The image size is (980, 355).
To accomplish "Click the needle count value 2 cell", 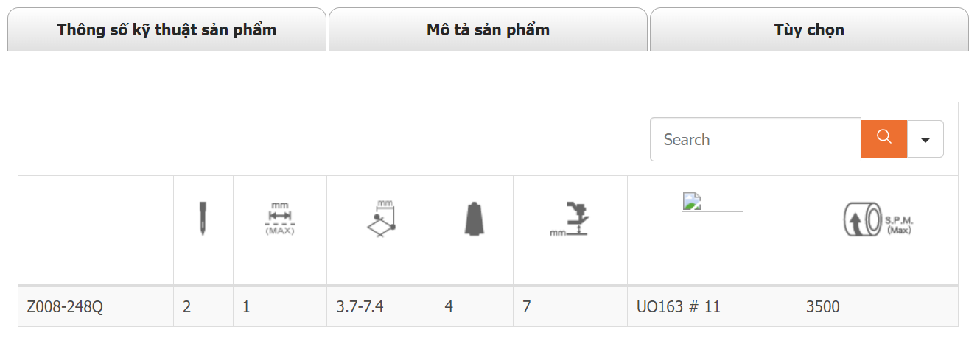I will coord(203,306).
